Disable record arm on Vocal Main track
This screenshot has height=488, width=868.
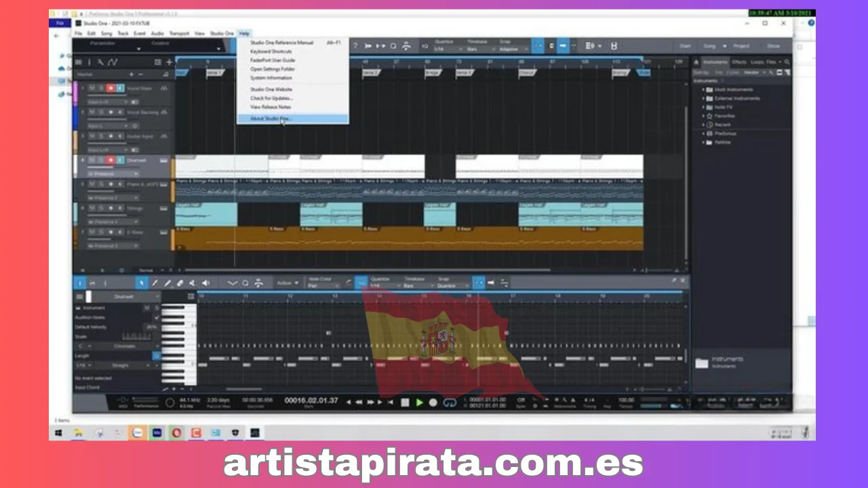[x=111, y=87]
